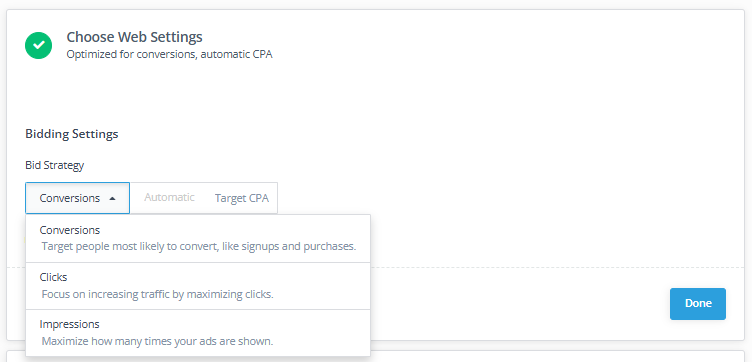752x362 pixels.
Task: Click the 'Optimized for conversions, automatic CPA' subtitle
Action: point(169,55)
